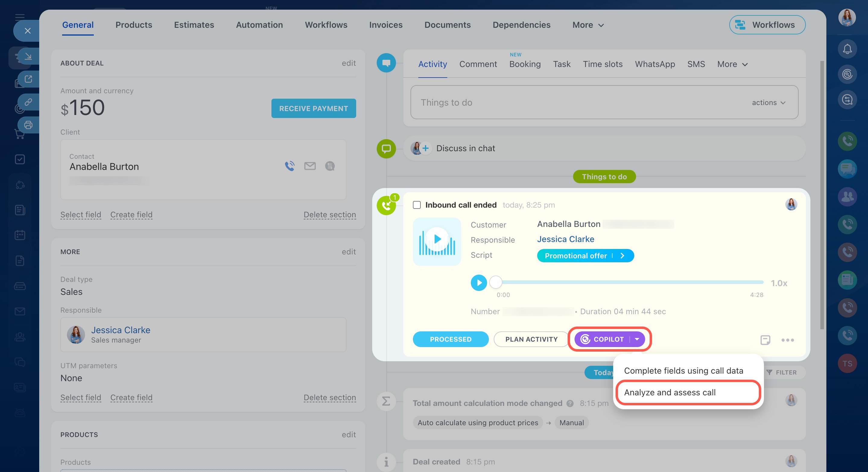Expand the More dropdown in top navigation
868x472 pixels.
[588, 25]
